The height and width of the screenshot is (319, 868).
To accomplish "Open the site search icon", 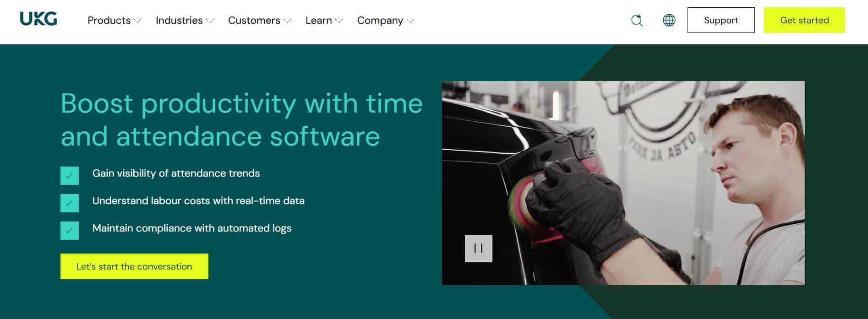I will [x=637, y=20].
